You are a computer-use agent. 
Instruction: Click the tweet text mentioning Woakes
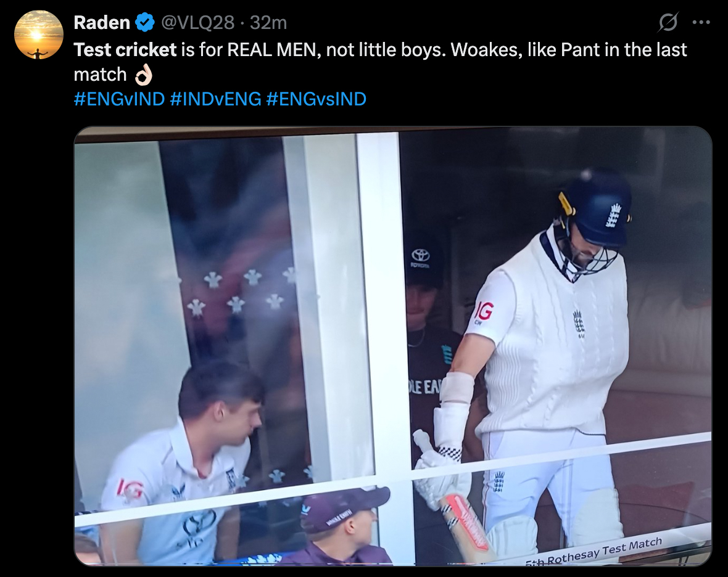click(380, 62)
